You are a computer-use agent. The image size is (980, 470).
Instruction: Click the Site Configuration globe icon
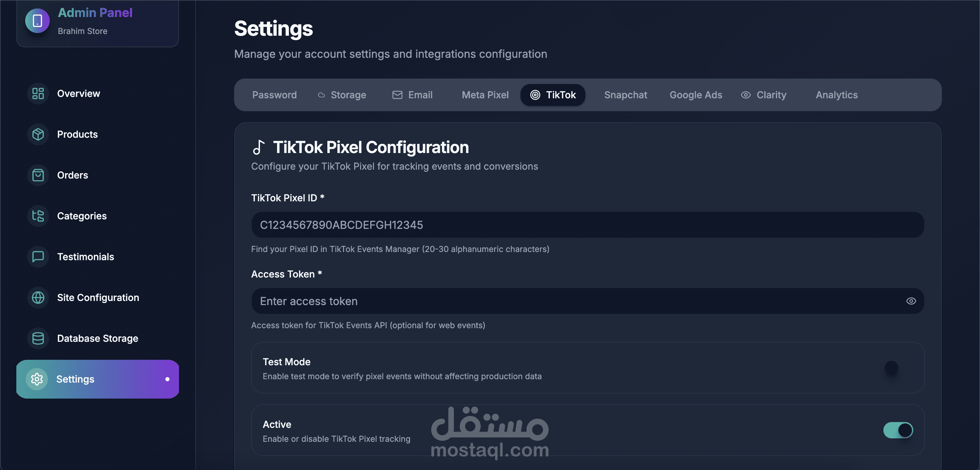click(x=38, y=297)
